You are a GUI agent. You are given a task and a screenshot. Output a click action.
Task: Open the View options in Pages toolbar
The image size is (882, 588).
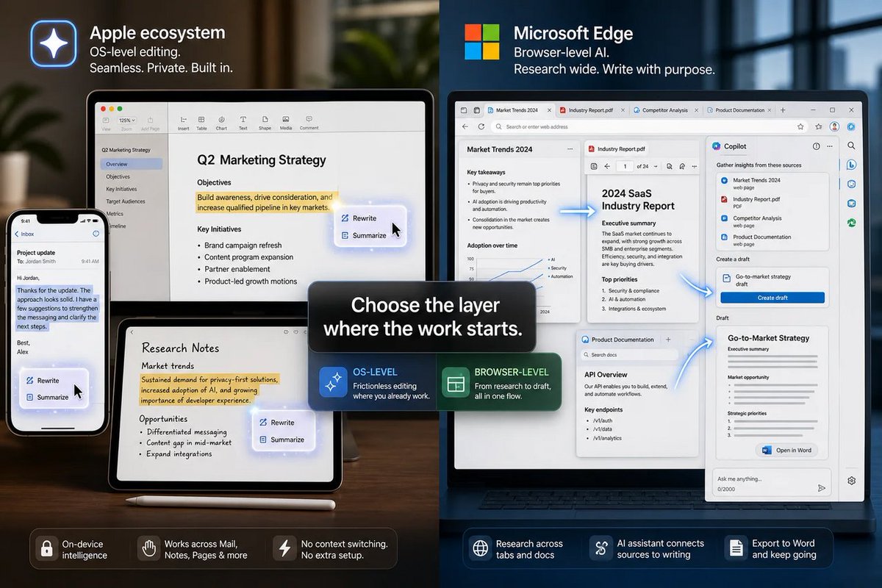107,123
